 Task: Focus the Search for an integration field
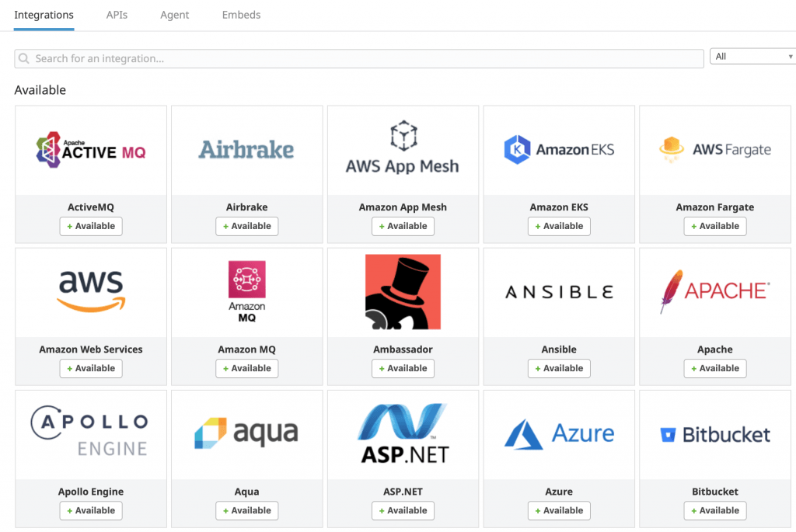[359, 59]
